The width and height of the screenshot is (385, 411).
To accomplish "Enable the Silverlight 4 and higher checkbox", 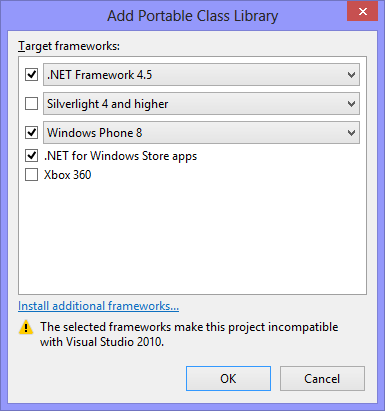I will (32, 104).
